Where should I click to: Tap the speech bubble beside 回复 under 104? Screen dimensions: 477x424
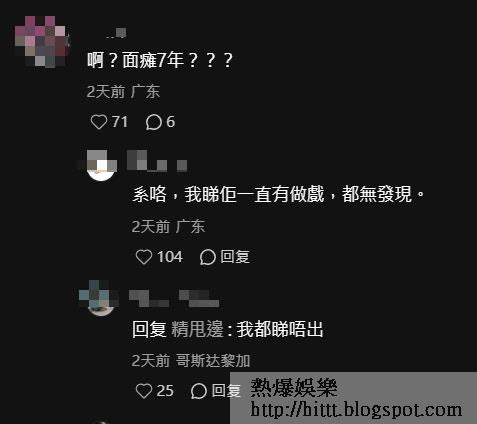point(208,257)
